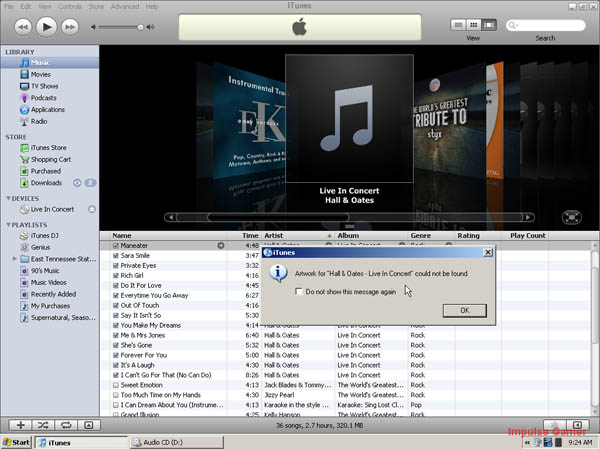The height and width of the screenshot is (450, 600).
Task: Close the iTunes artwork dialog
Action: pos(488,252)
